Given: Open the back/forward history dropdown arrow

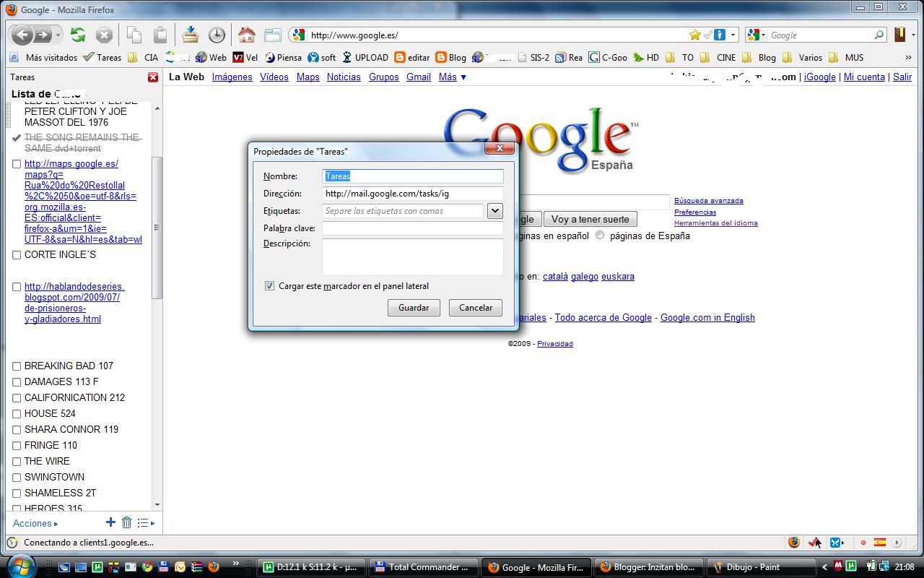Looking at the screenshot, I should click(x=58, y=35).
